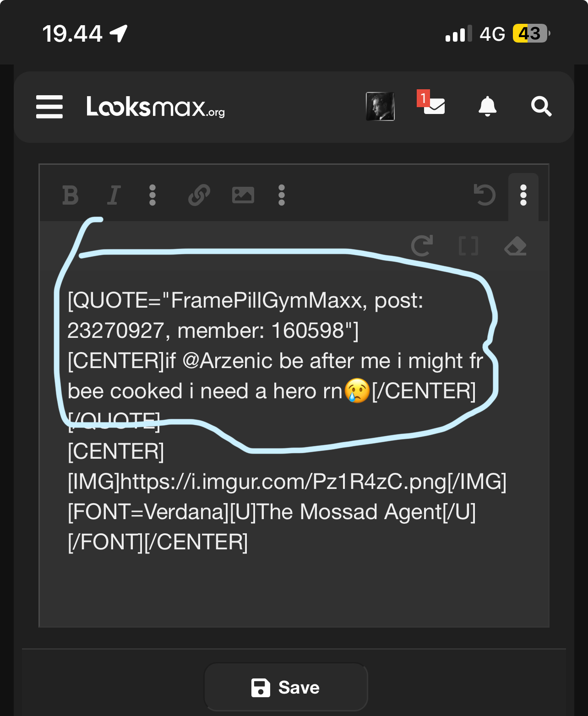Remove formatting with the eraser icon
Screen dimensions: 588x716
515,246
